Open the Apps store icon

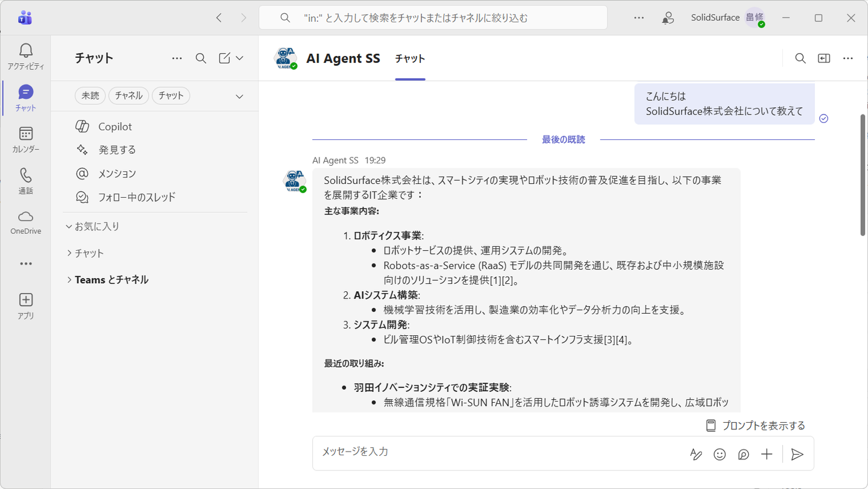pos(25,306)
